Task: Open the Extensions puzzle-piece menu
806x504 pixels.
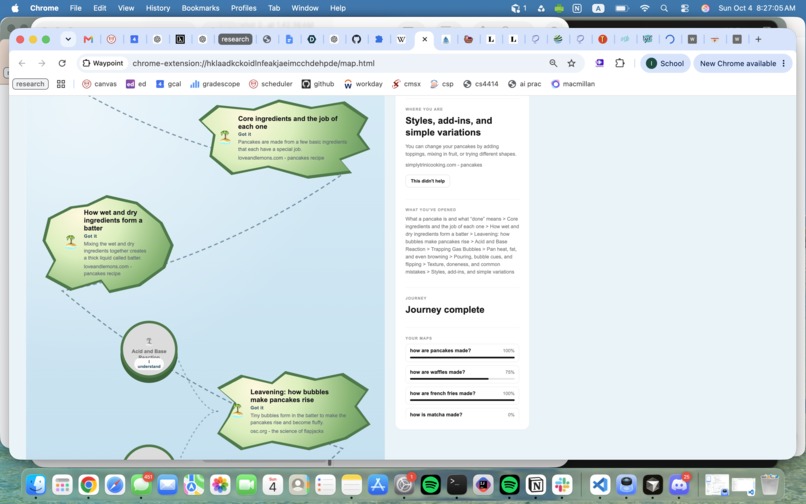Action: click(x=620, y=63)
